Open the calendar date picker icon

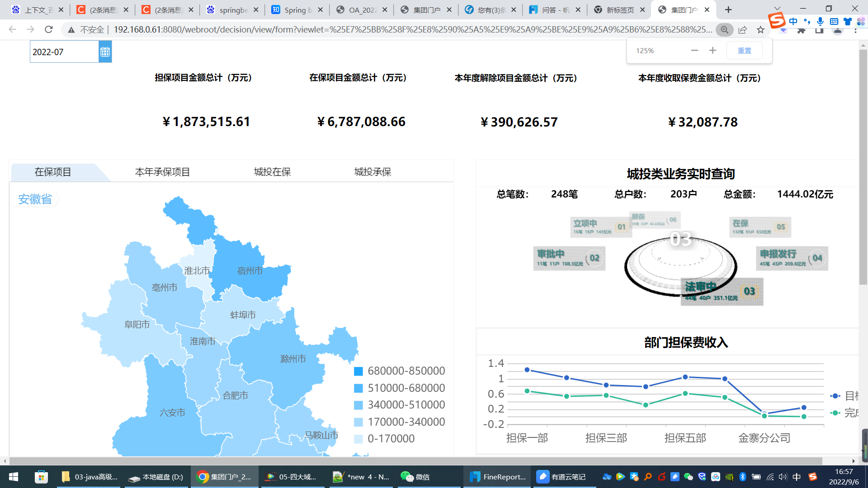click(105, 52)
